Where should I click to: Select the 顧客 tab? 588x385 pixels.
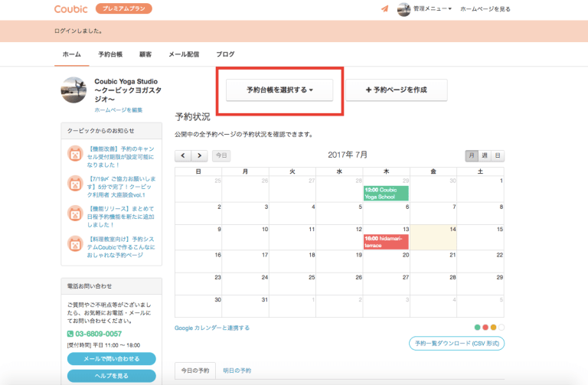coord(145,54)
